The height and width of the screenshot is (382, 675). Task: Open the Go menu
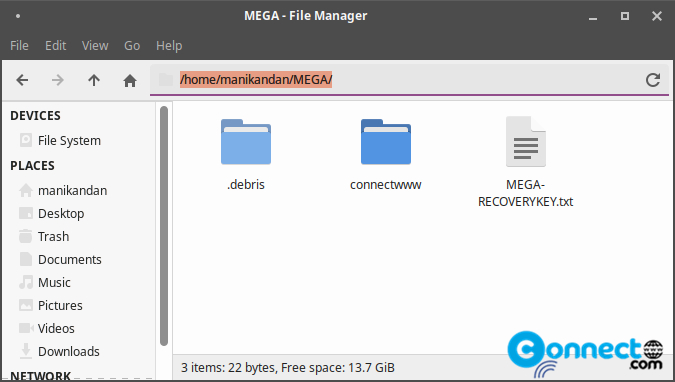(132, 46)
